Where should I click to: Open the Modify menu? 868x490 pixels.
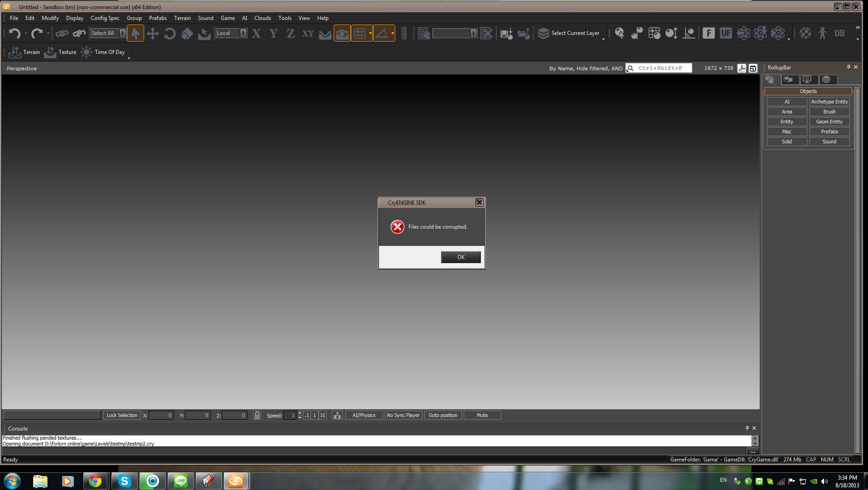point(50,18)
